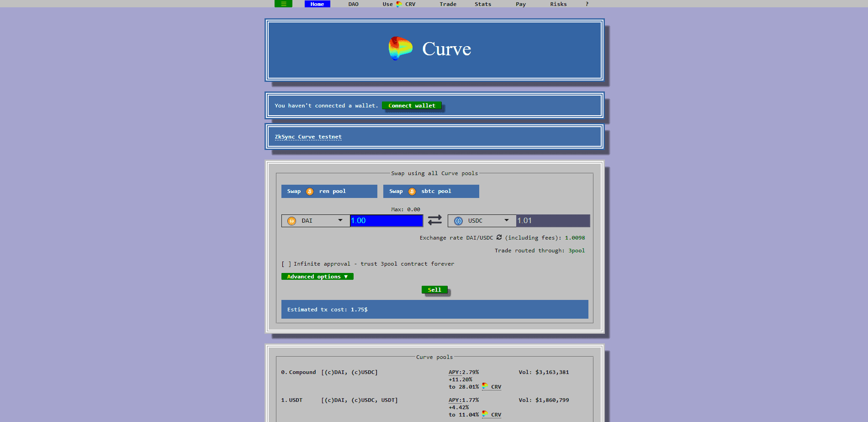Click bitcoin icon in ren pool button
The image size is (868, 422).
click(x=310, y=192)
